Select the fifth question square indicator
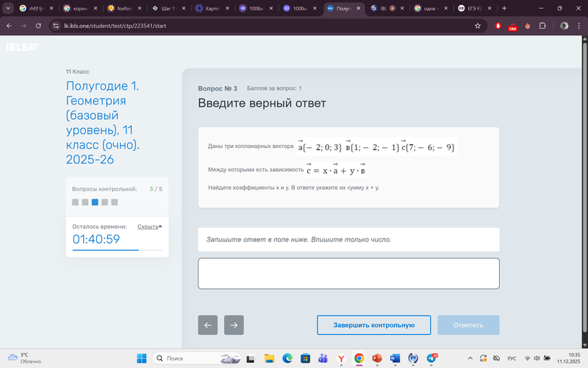 pos(114,202)
